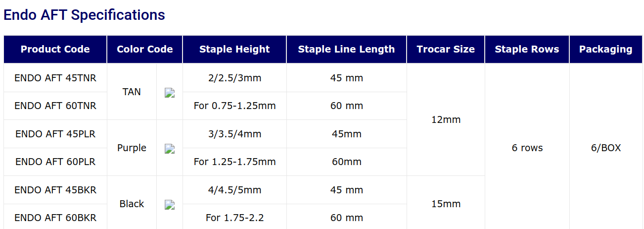Select the Trocar Size column header

(446, 49)
